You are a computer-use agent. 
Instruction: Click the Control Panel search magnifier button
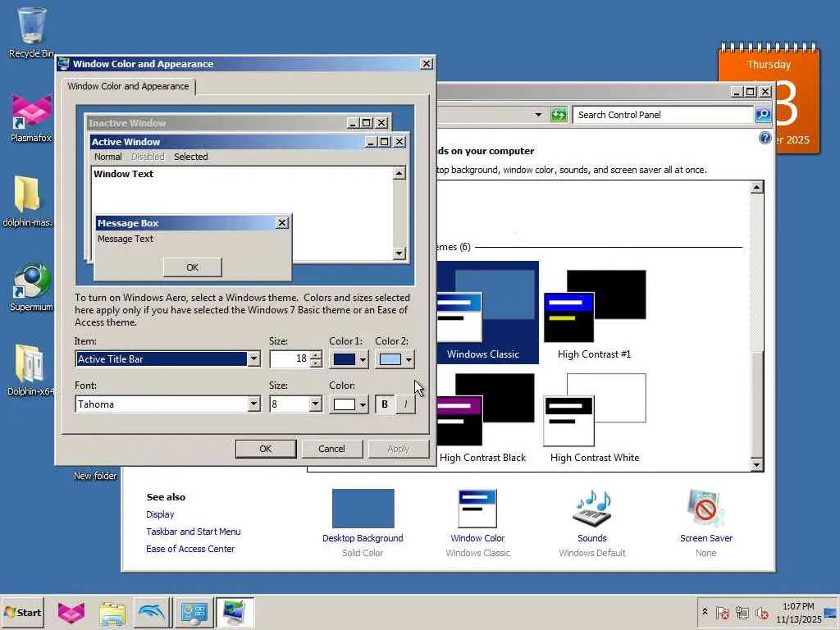(763, 115)
